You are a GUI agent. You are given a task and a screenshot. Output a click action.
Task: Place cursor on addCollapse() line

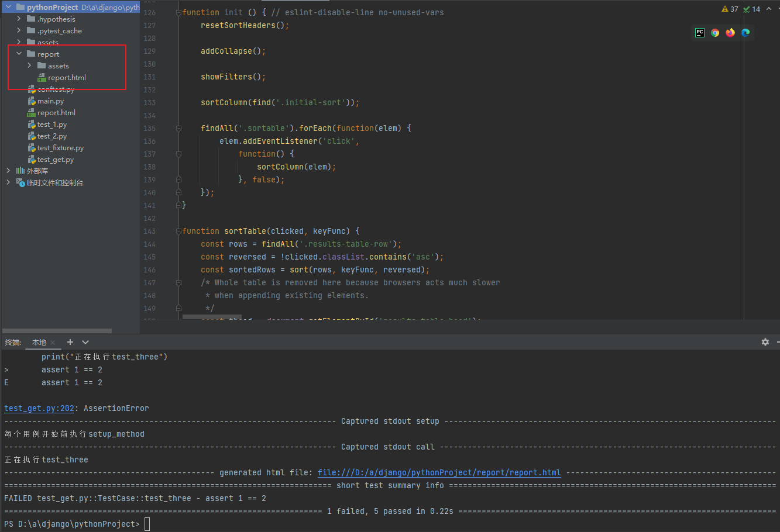(233, 51)
